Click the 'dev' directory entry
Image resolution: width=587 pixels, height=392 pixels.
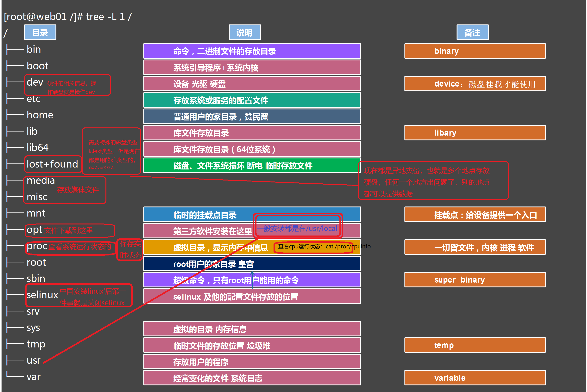coord(35,82)
